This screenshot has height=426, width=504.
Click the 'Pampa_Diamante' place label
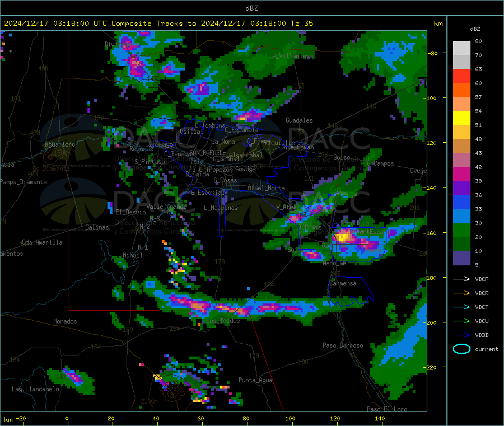tap(24, 182)
